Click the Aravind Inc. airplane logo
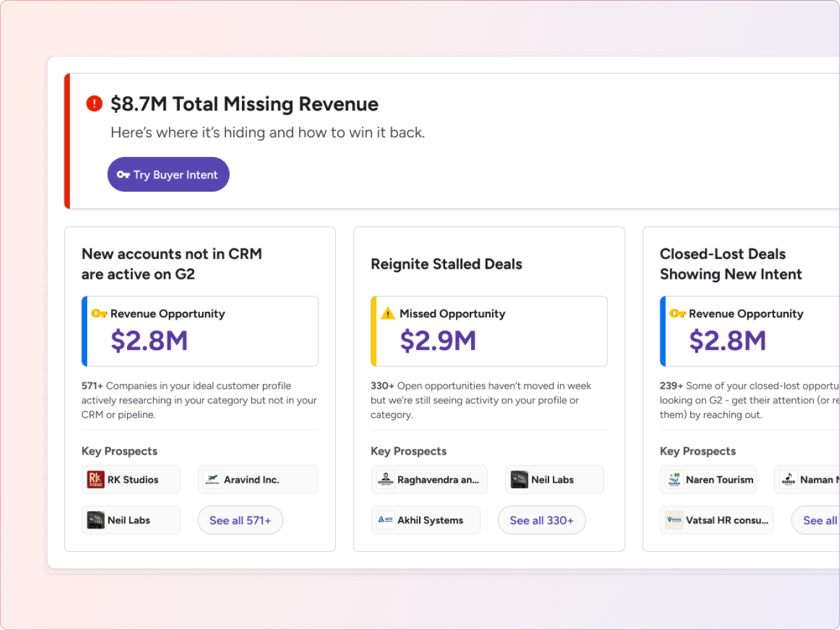 (212, 479)
